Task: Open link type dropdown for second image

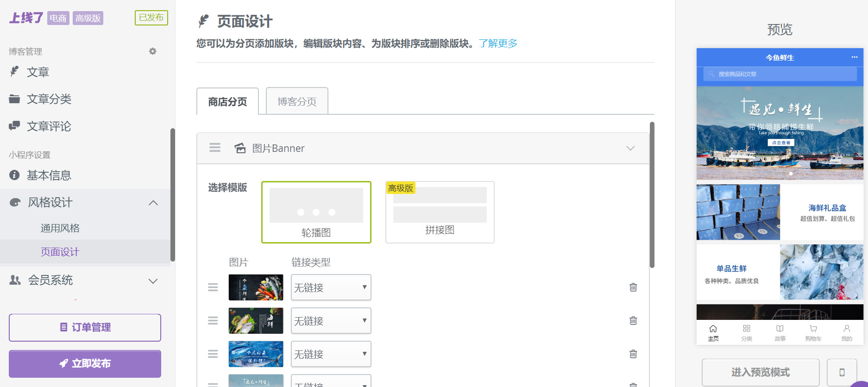Action: tap(331, 321)
